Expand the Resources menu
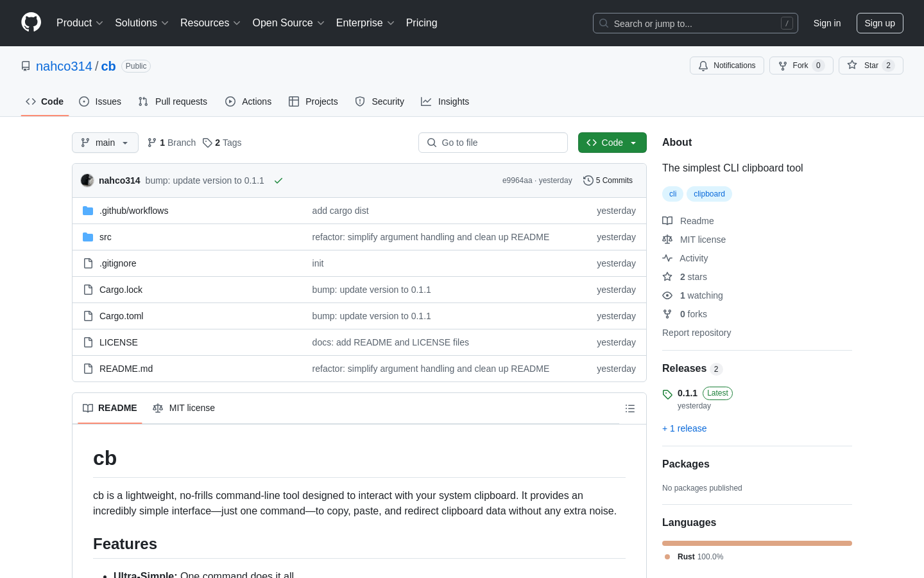The height and width of the screenshot is (578, 924). [x=210, y=23]
